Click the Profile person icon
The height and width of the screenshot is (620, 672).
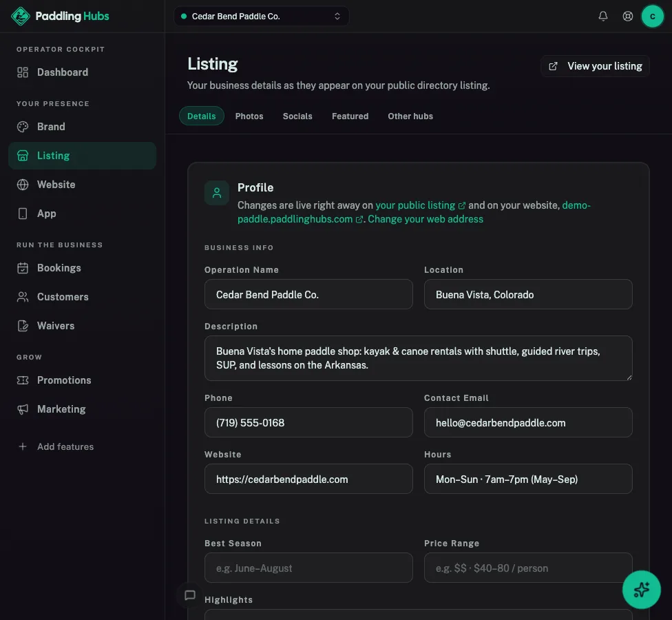[x=217, y=193]
